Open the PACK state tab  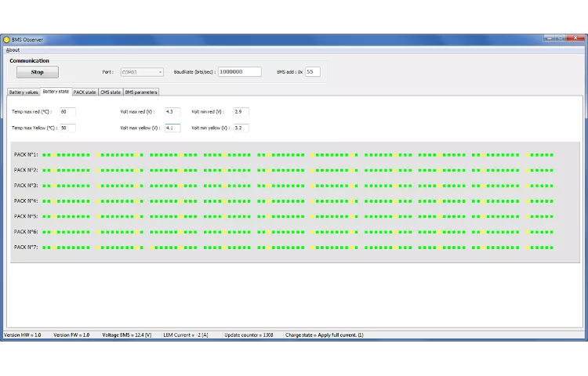coord(85,92)
